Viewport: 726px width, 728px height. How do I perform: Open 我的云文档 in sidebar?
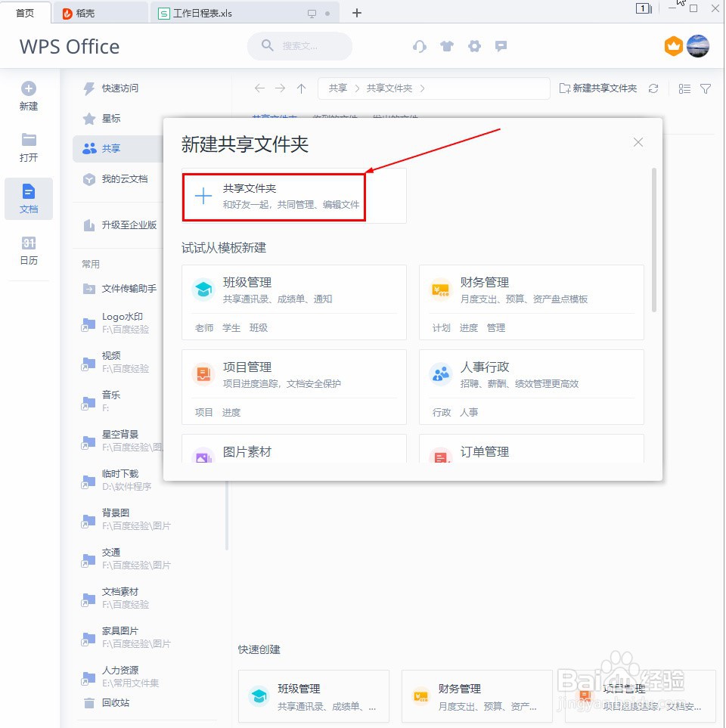pos(115,179)
